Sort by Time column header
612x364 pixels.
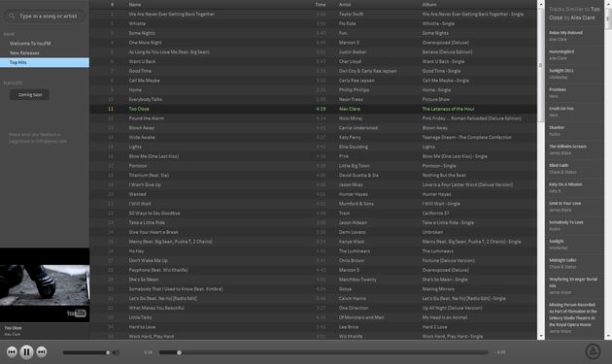click(320, 4)
